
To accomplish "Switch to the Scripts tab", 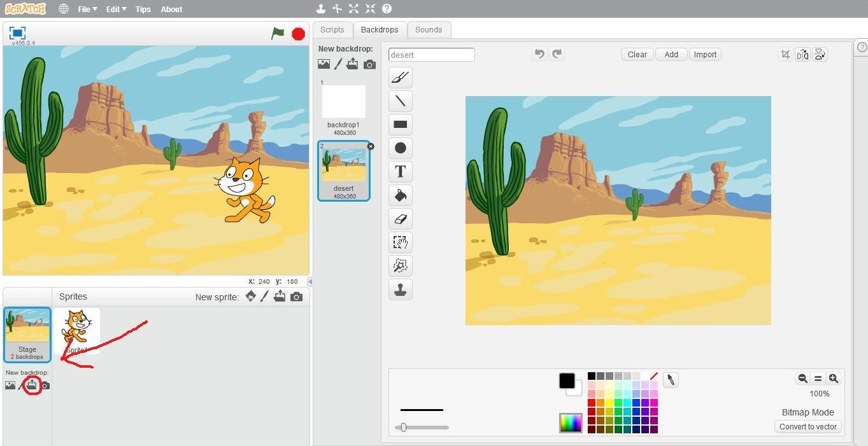I will 332,30.
